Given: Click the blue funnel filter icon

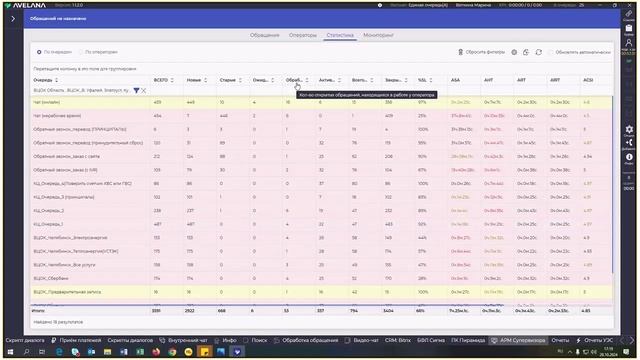Looking at the screenshot, I should coord(136,90).
